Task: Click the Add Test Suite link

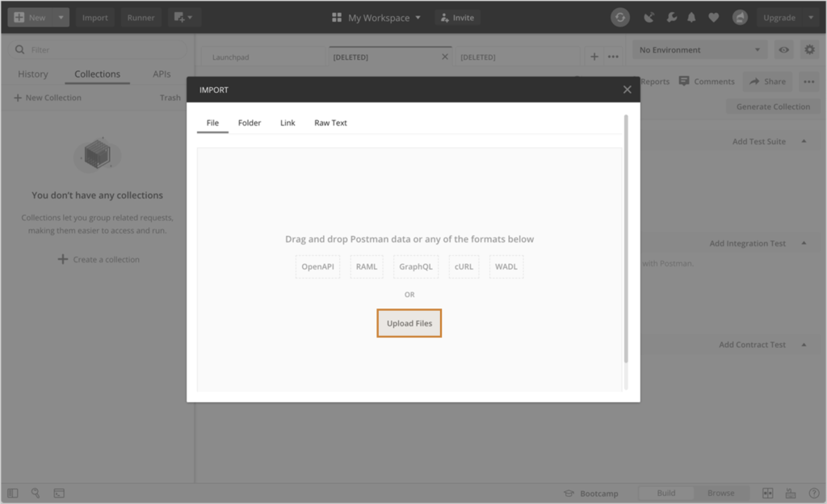Action: click(x=758, y=141)
